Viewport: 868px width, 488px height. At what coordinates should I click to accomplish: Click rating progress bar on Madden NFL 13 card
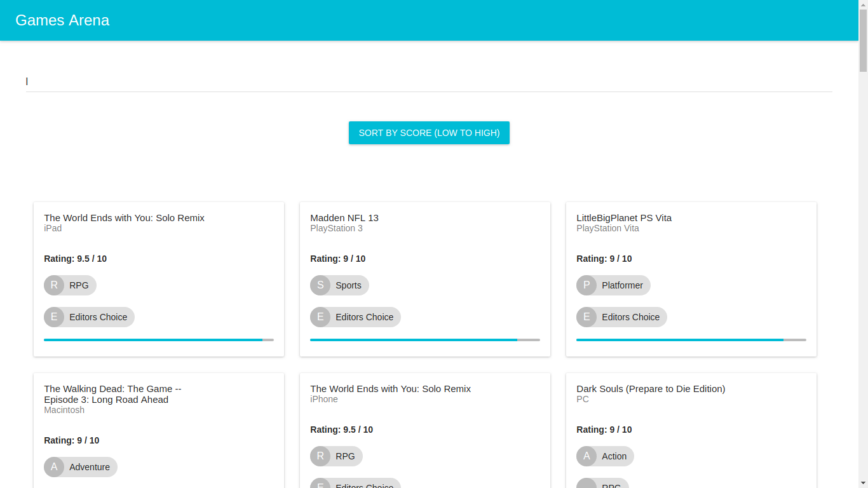[425, 340]
